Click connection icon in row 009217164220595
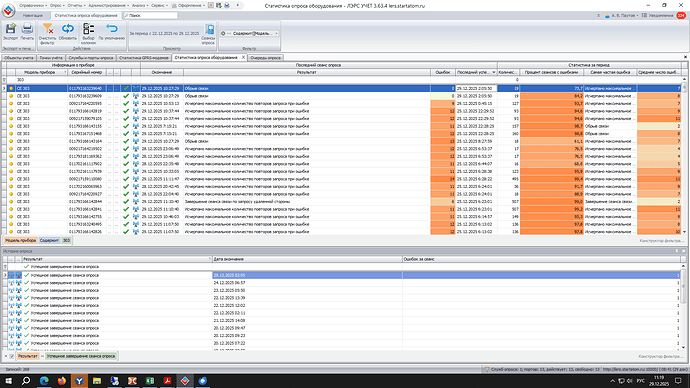The width and height of the screenshot is (690, 388). click(136, 103)
